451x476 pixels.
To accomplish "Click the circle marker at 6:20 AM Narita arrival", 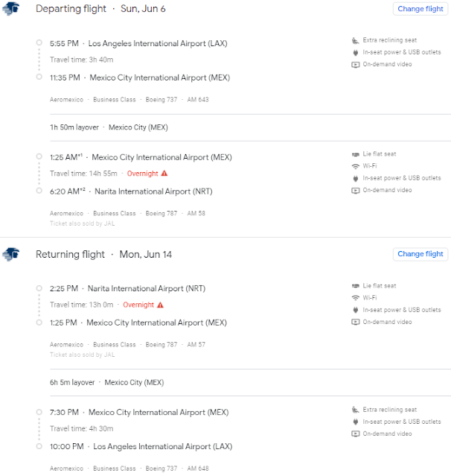I will [x=39, y=191].
